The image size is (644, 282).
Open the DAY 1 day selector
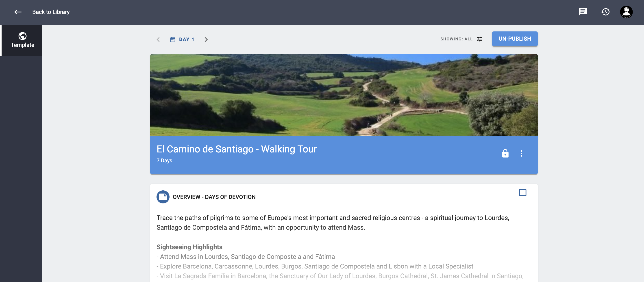(x=182, y=39)
